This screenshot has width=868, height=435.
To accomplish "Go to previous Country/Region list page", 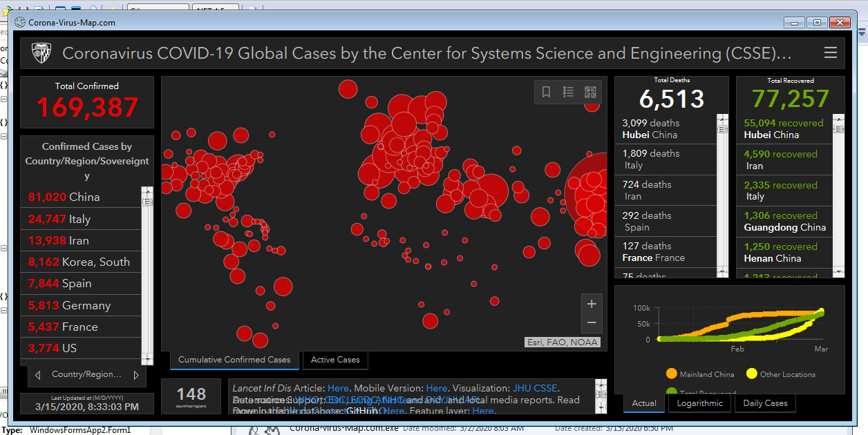I will [x=37, y=375].
